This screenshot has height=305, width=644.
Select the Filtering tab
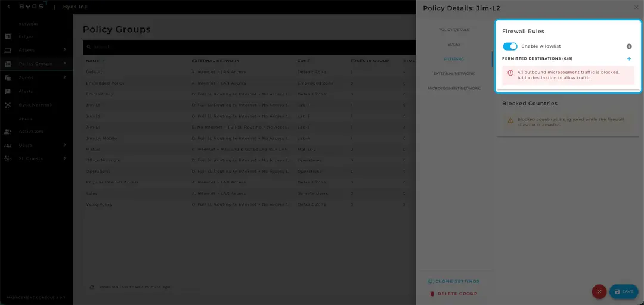click(454, 59)
